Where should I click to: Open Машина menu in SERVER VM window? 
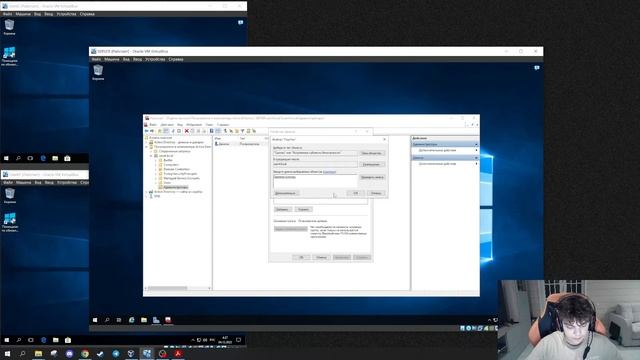(x=111, y=59)
